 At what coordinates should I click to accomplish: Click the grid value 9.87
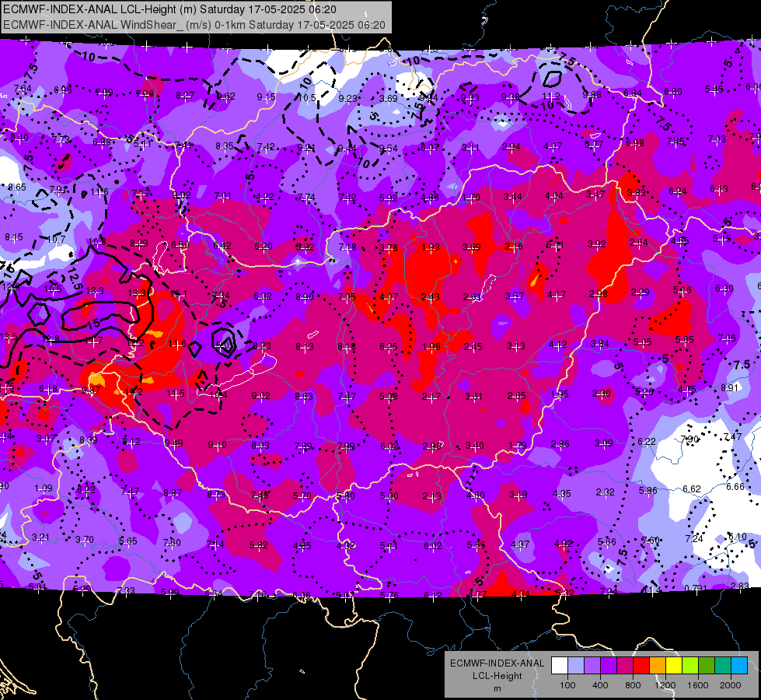tap(90, 390)
